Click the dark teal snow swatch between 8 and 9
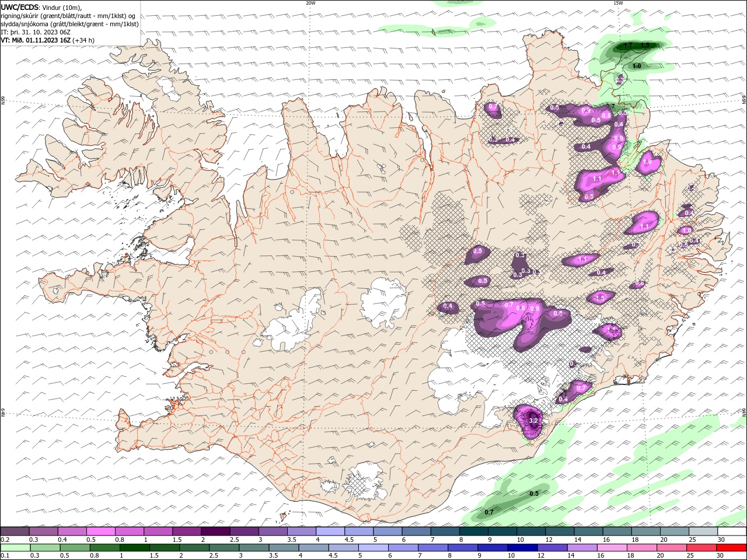This screenshot has height=560, width=747. tap(473, 531)
